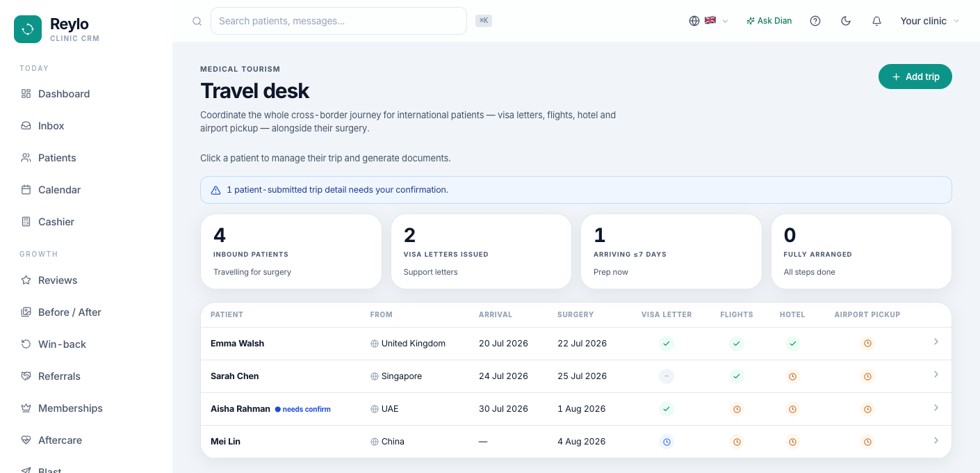Toggle dark mode moon icon

[846, 21]
